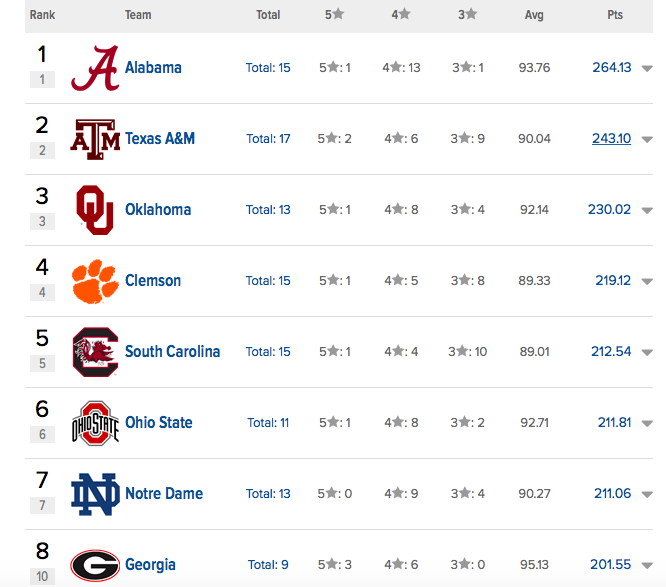Click the Notre Dame ND logo

point(95,494)
